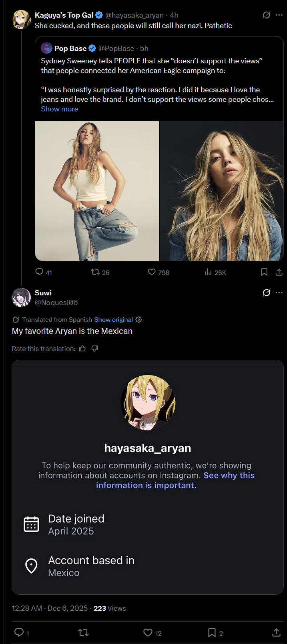Expand quoted post with Show more
The width and height of the screenshot is (287, 644).
click(x=59, y=109)
